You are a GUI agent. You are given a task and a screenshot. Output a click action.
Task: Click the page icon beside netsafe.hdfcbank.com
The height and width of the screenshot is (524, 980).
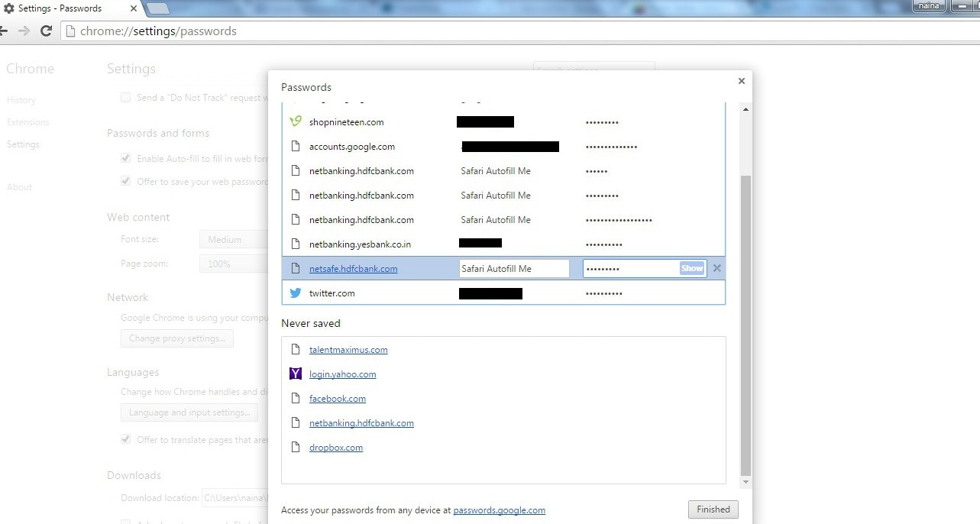(296, 269)
